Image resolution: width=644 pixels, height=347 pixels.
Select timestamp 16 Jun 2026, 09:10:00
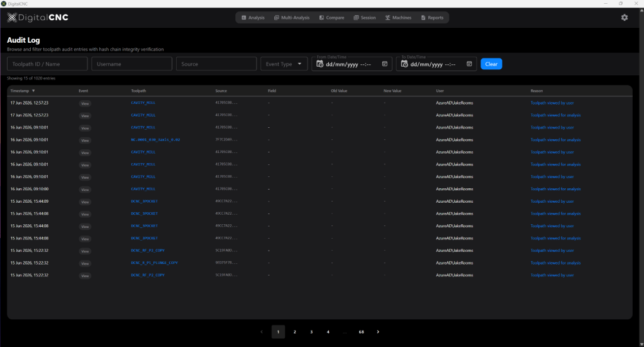coord(29,189)
